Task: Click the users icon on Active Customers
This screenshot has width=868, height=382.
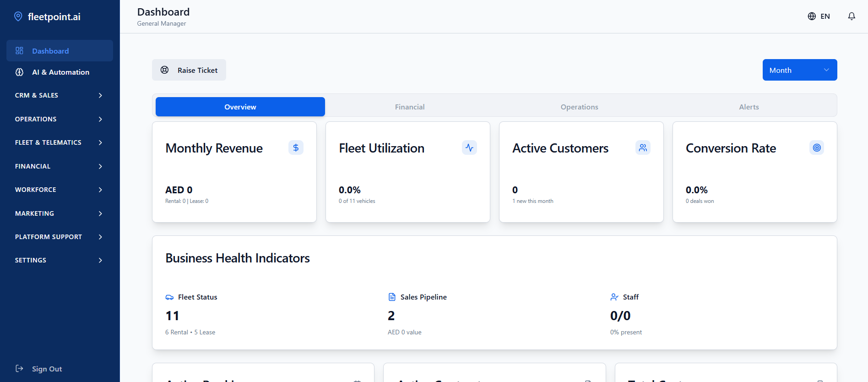Action: pyautogui.click(x=643, y=147)
